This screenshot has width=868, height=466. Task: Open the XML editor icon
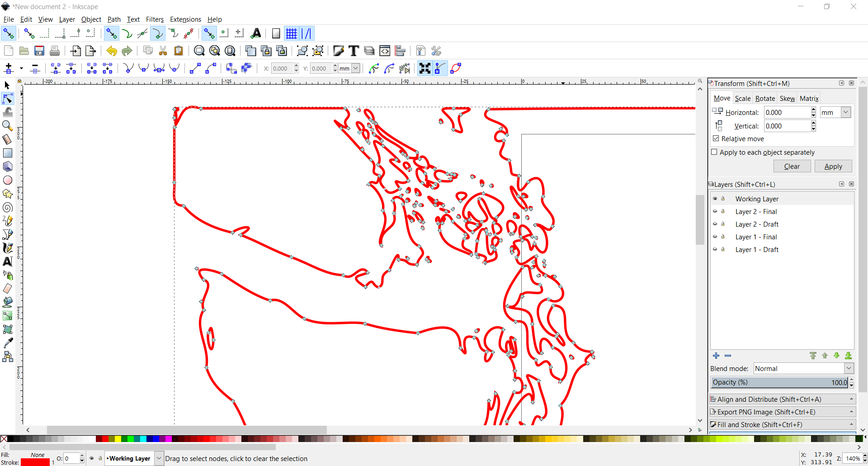(x=385, y=51)
